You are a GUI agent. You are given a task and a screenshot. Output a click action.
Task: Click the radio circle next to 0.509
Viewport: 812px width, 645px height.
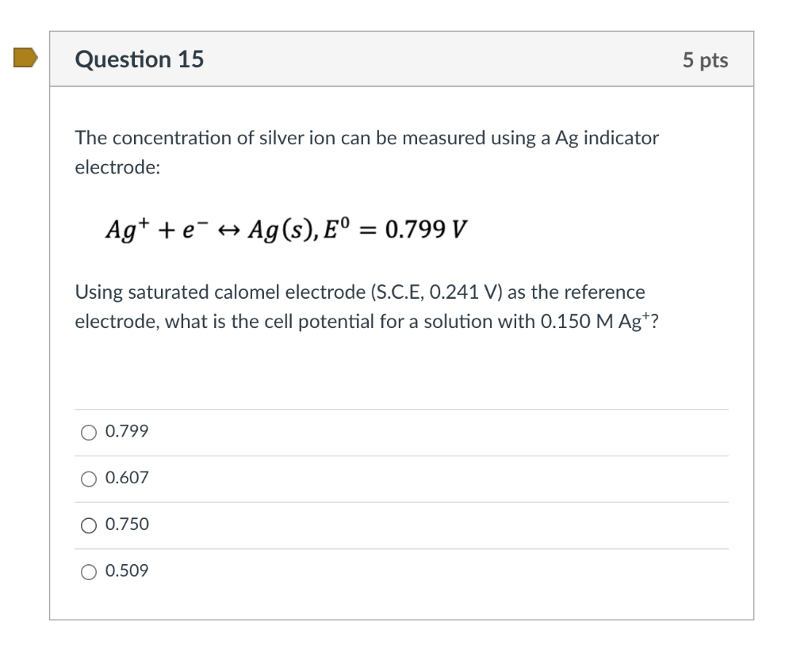tap(88, 571)
